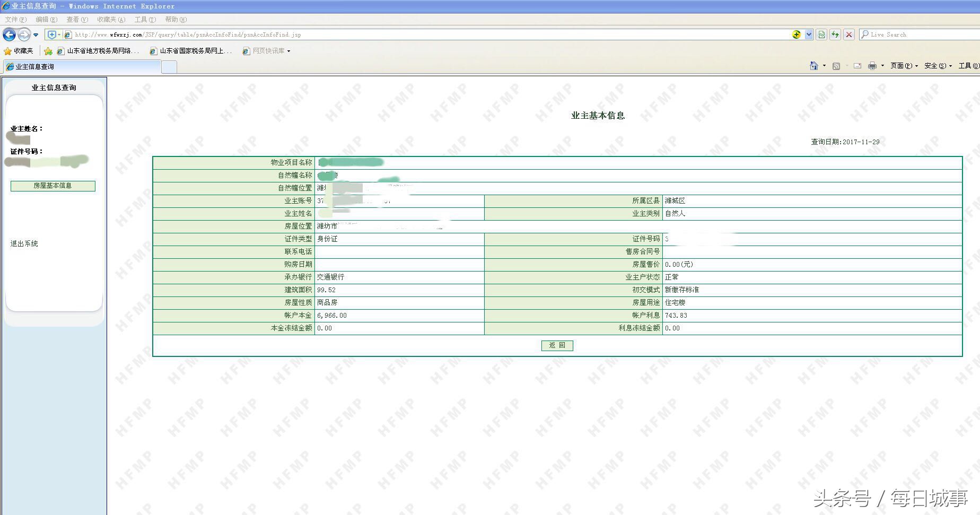Click the 退出系统 link
This screenshot has width=980, height=515.
[24, 243]
